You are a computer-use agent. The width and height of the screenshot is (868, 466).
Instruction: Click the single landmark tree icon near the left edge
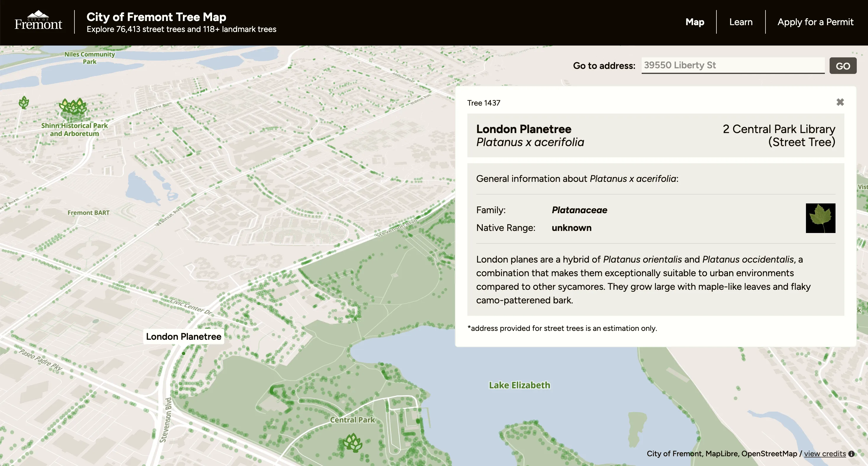[24, 102]
